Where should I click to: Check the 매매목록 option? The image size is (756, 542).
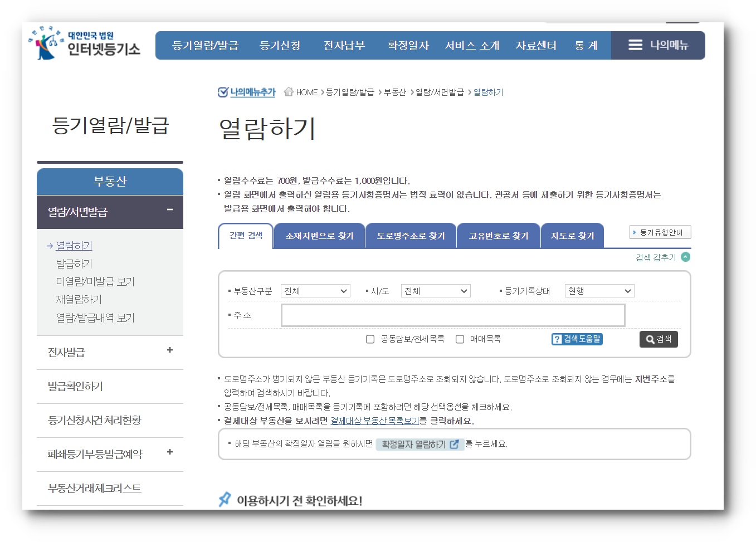[x=460, y=339]
